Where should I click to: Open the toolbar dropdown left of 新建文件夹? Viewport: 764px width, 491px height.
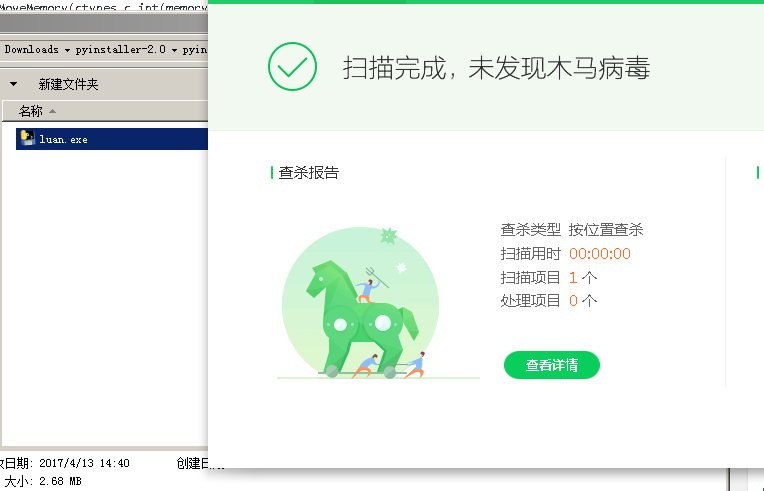[x=14, y=84]
